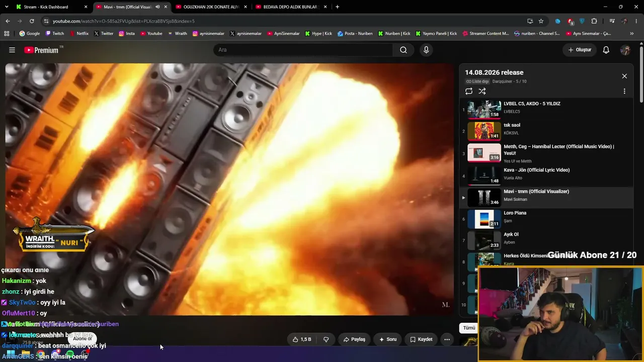Show the Chrome apps grid
This screenshot has width=644, height=362.
[x=7, y=34]
